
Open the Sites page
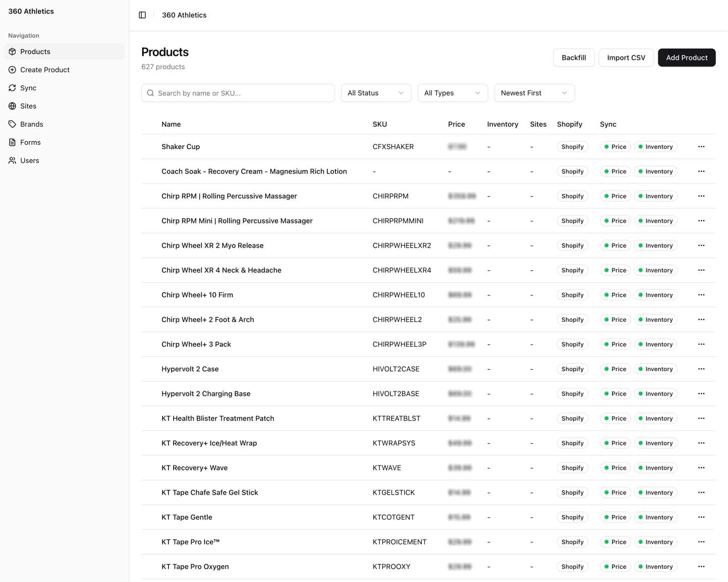tap(64, 106)
